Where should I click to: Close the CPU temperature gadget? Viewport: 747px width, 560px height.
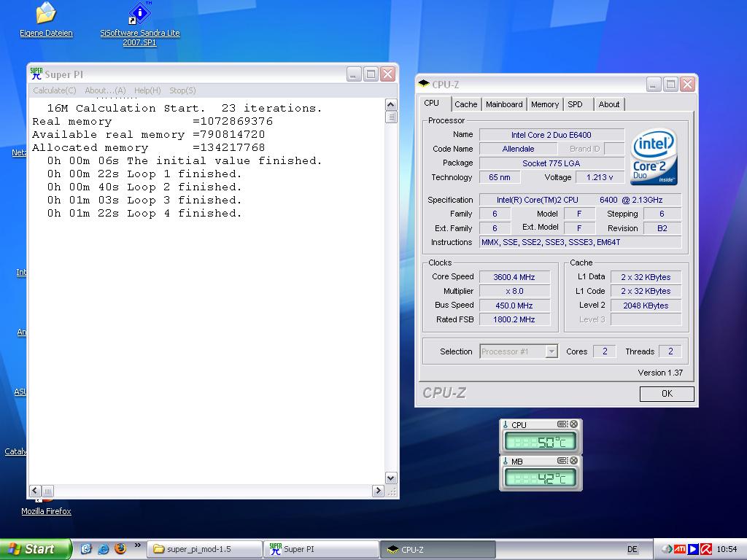click(x=573, y=424)
